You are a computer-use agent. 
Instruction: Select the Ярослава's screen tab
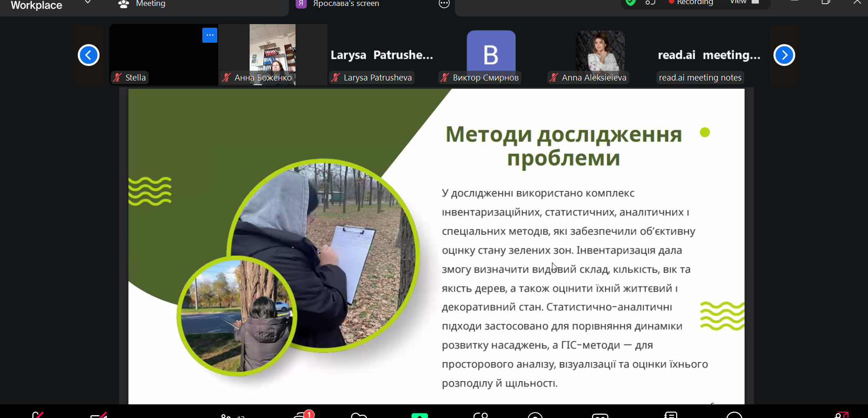point(346,4)
